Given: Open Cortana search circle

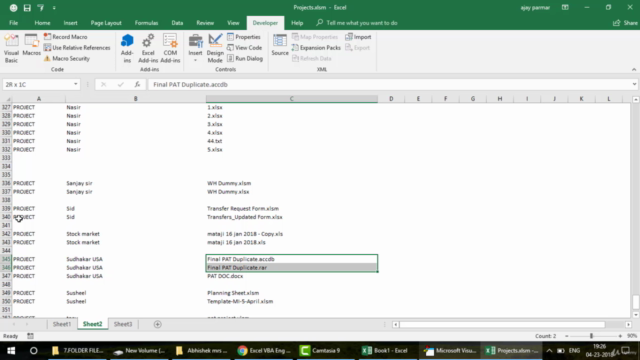Looking at the screenshot, I should coord(33,351).
